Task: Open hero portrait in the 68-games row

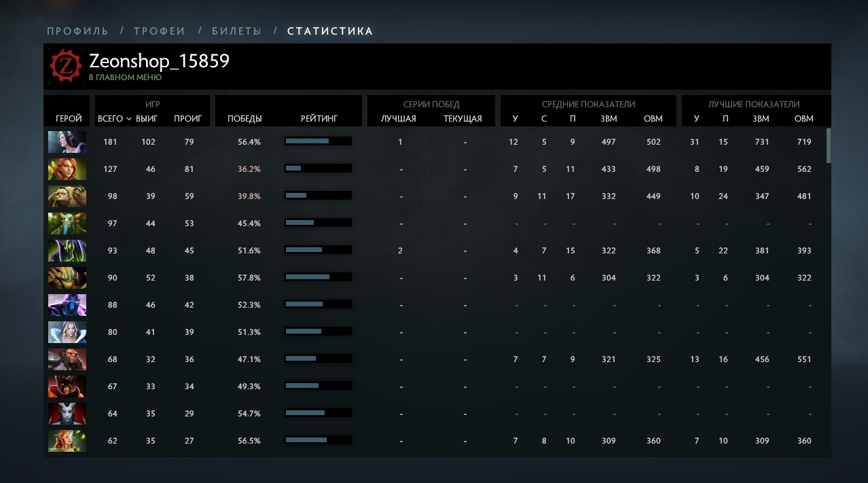Action: point(67,359)
